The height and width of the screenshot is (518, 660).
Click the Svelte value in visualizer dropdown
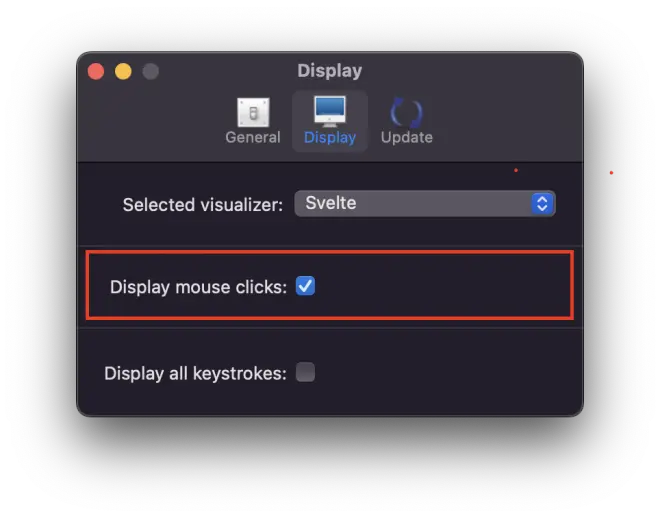point(331,203)
